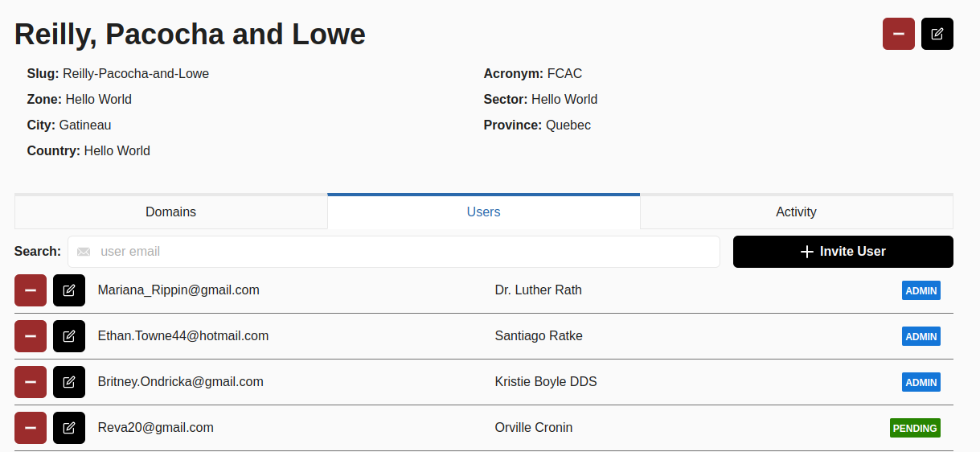Select the Users tab

pyautogui.click(x=483, y=212)
